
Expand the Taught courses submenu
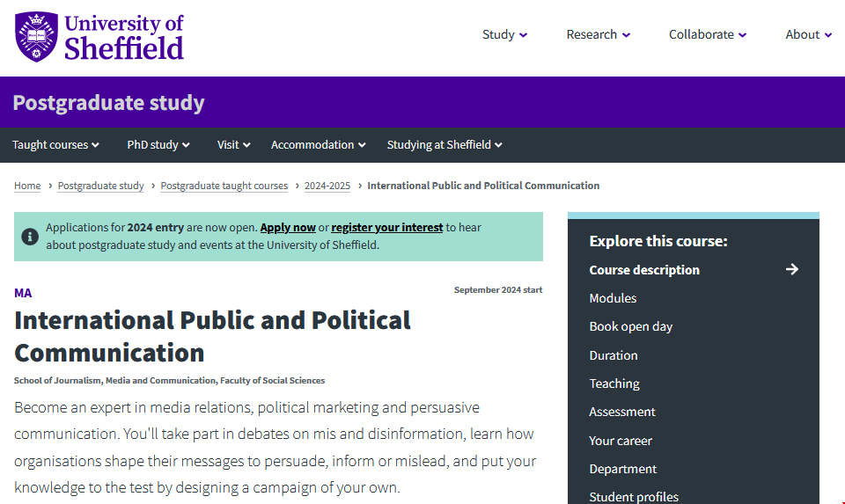55,145
